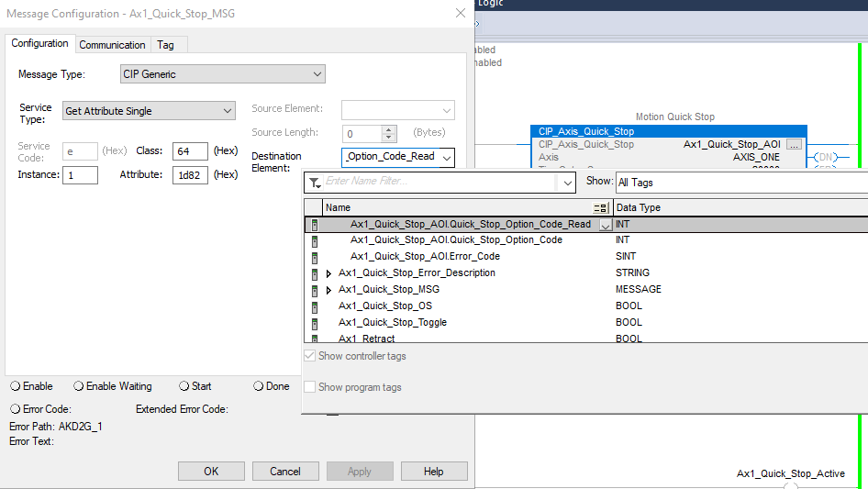Click the Apply button
This screenshot has height=489, width=868.
(x=360, y=472)
